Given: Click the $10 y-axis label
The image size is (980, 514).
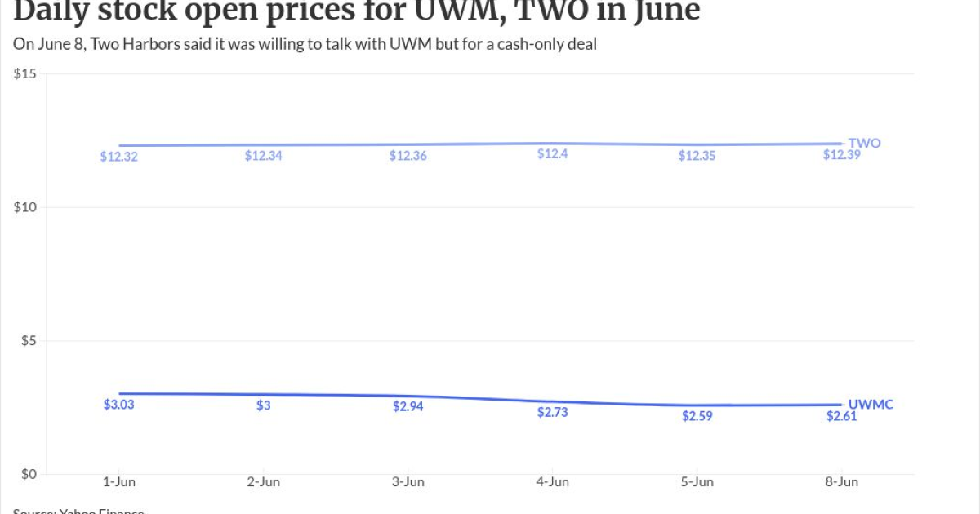Looking at the screenshot, I should click(x=27, y=207).
